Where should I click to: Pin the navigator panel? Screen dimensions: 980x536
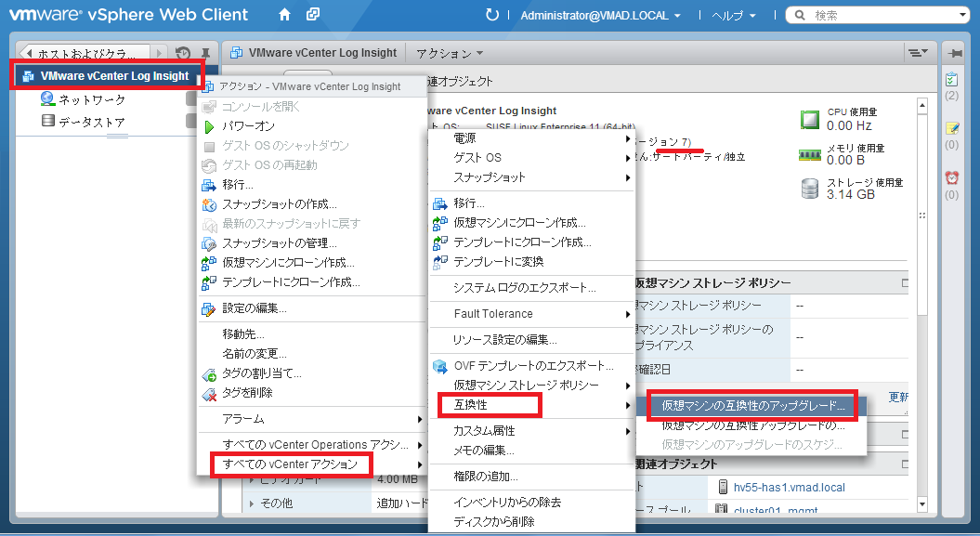click(x=205, y=53)
